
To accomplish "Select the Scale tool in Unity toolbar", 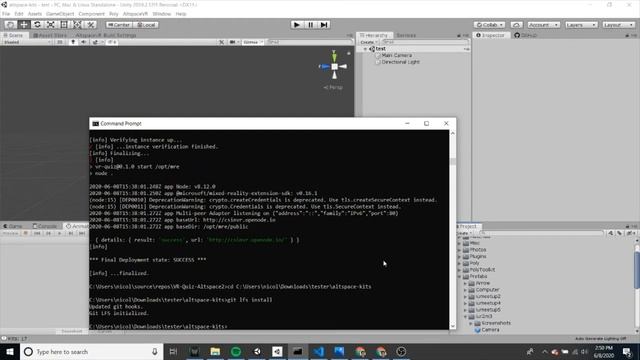I will (x=51, y=25).
